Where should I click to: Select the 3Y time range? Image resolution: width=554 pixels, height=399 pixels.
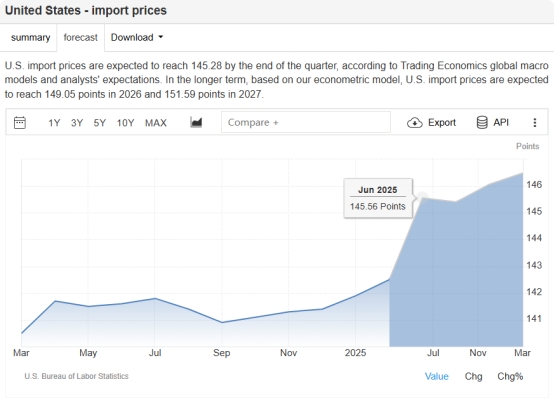click(77, 123)
